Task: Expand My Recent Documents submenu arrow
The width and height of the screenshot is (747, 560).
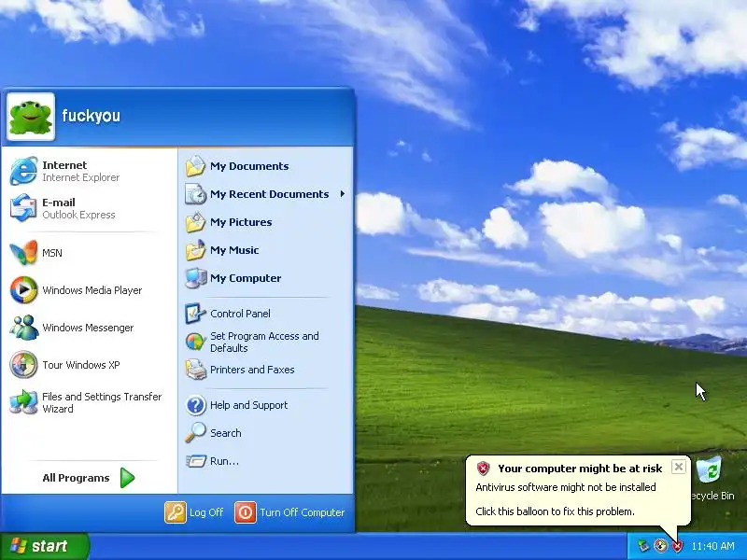Action: (x=343, y=194)
